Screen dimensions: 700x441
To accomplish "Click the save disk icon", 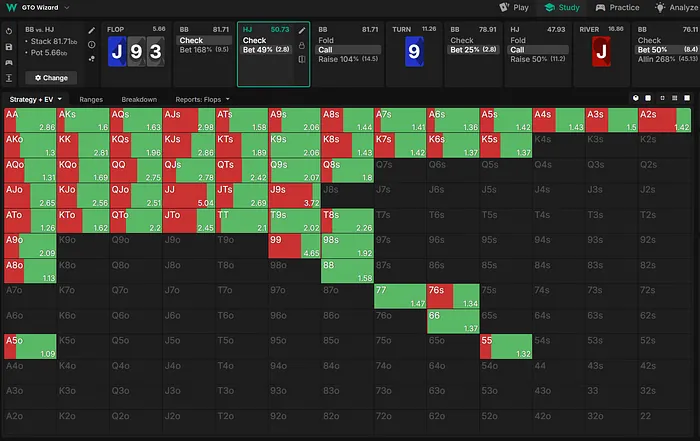I will 9,46.
